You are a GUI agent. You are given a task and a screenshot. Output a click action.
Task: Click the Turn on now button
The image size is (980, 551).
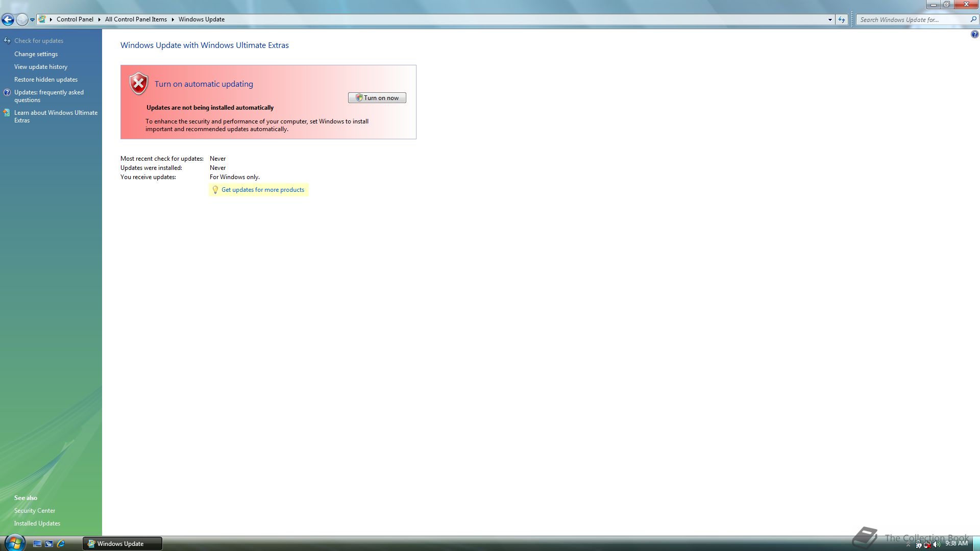pos(377,98)
